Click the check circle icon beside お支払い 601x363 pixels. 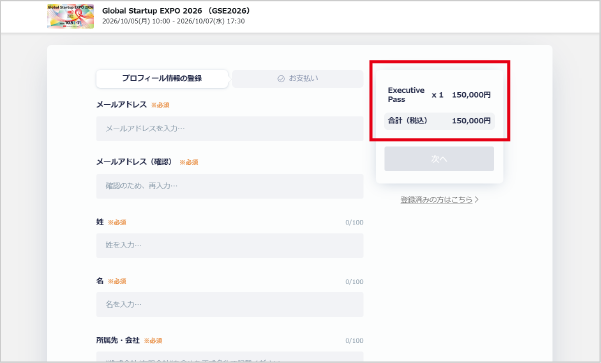(281, 79)
